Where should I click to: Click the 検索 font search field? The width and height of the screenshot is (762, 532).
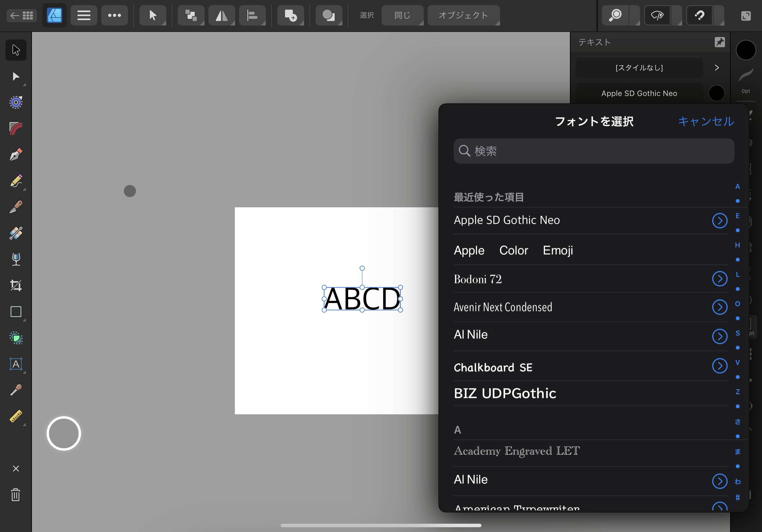[x=594, y=151]
